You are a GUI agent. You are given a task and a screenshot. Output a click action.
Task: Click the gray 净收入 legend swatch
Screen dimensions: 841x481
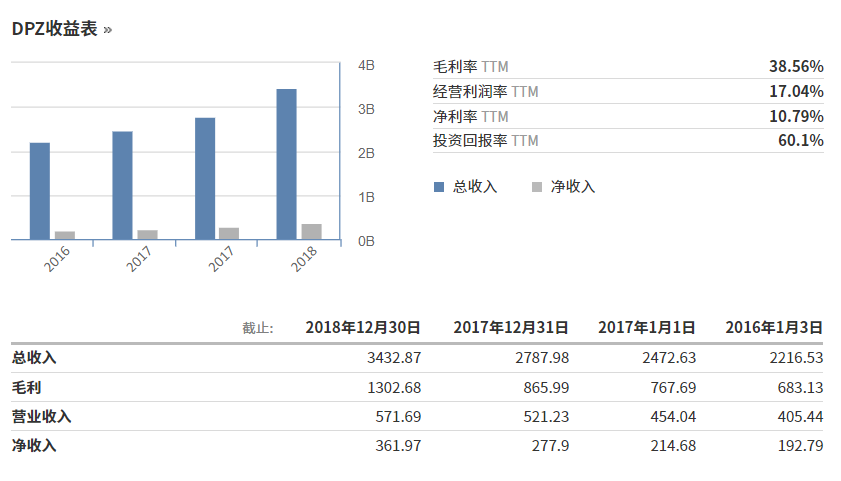536,187
